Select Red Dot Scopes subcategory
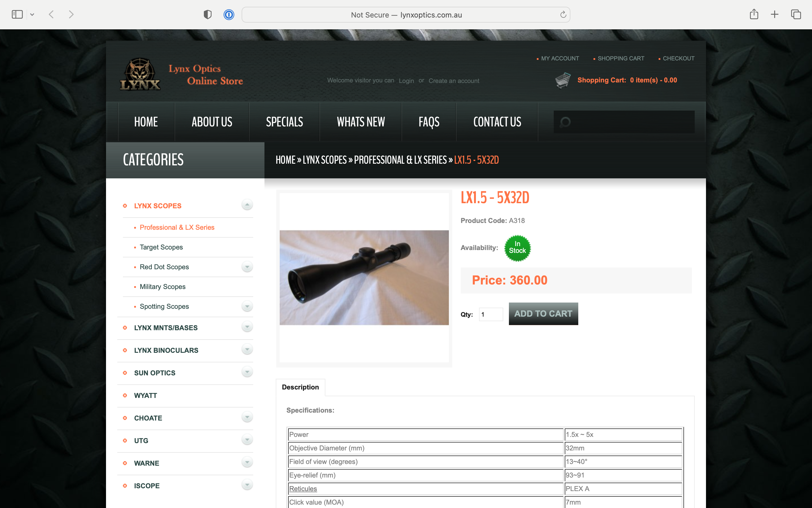812x508 pixels. pyautogui.click(x=164, y=267)
